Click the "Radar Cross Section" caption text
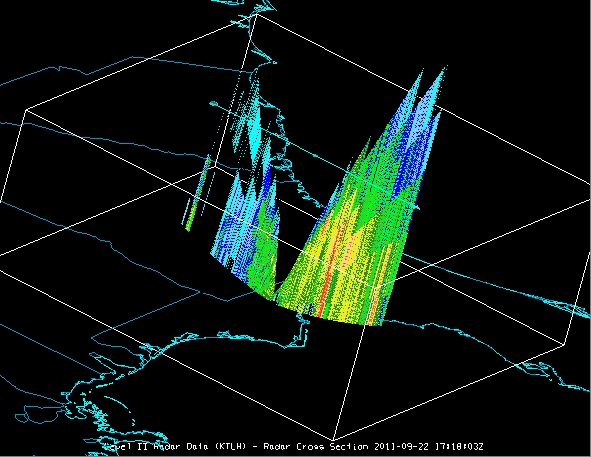 [x=316, y=447]
